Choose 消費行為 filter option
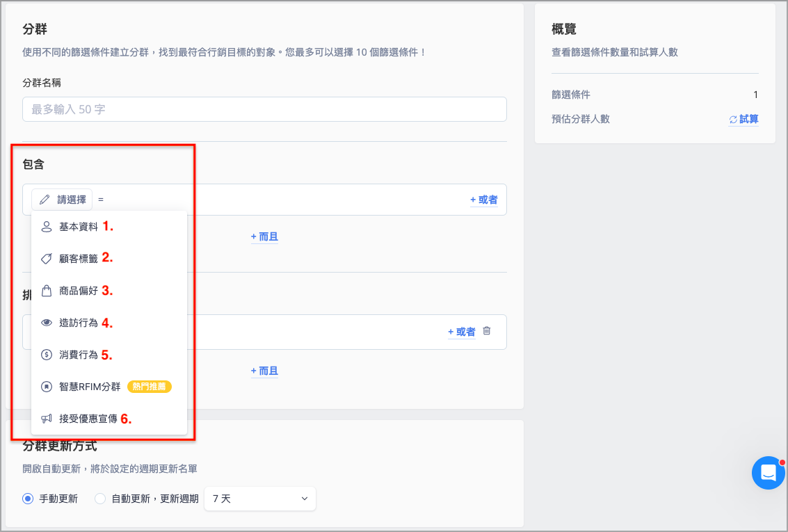 (109, 355)
